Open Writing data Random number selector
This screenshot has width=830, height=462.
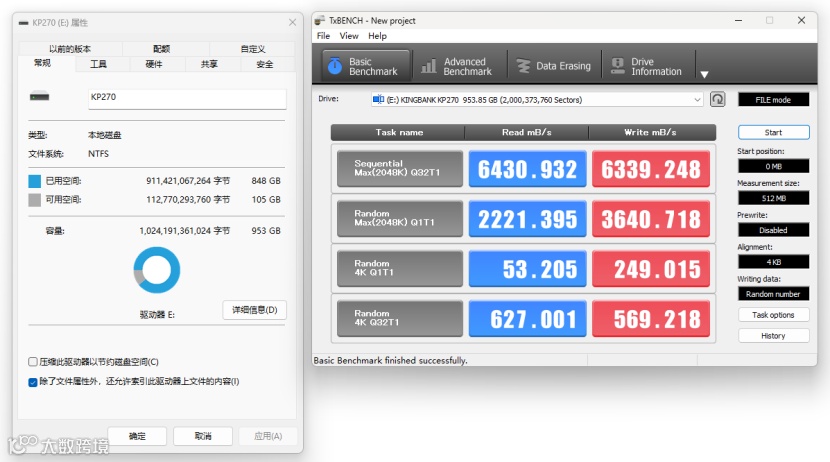pos(773,294)
